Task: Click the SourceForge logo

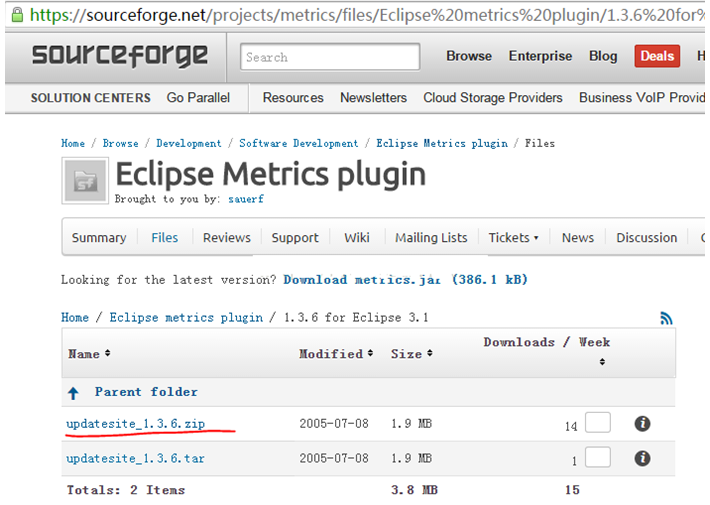Action: [x=119, y=56]
